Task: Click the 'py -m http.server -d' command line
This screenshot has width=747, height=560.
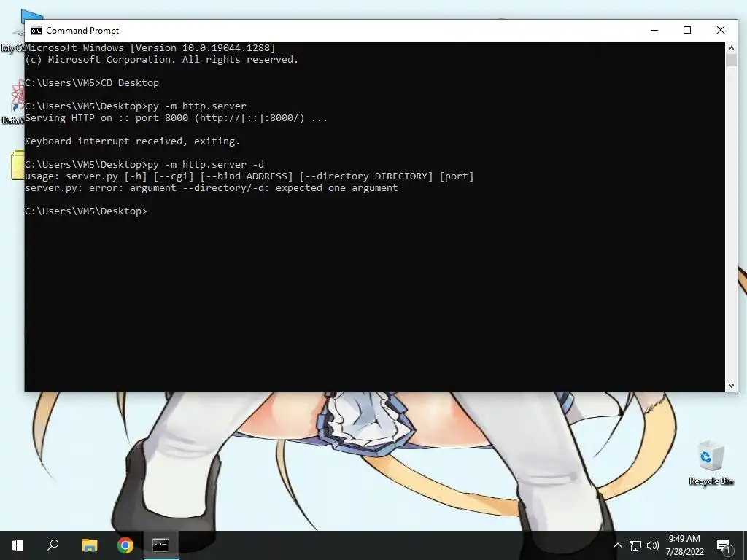Action: (144, 164)
